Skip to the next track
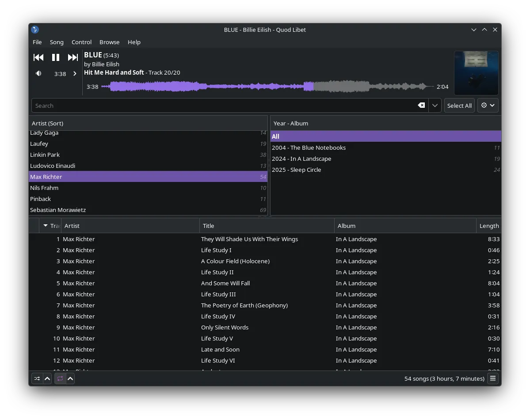The image size is (530, 420). point(72,57)
